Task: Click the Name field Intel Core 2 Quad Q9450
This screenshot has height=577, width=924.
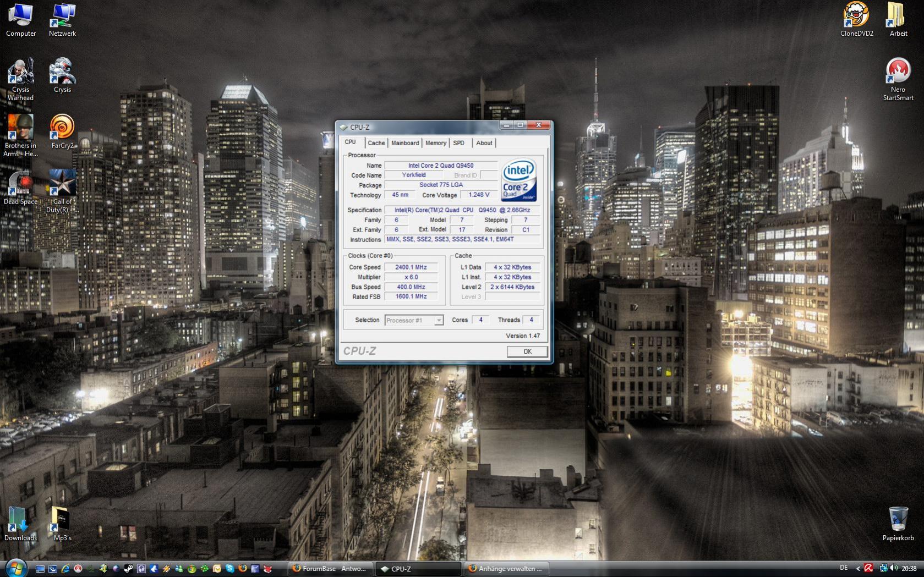Action: 441,166
